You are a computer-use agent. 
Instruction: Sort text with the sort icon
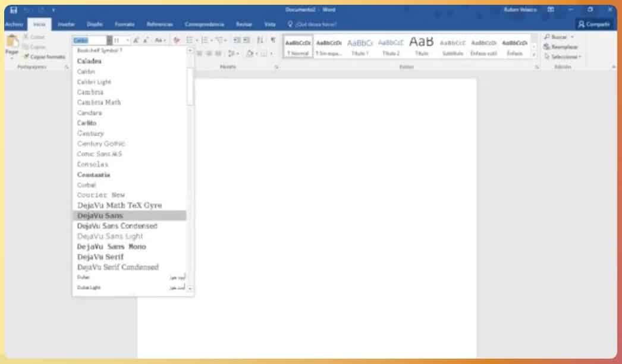[260, 40]
